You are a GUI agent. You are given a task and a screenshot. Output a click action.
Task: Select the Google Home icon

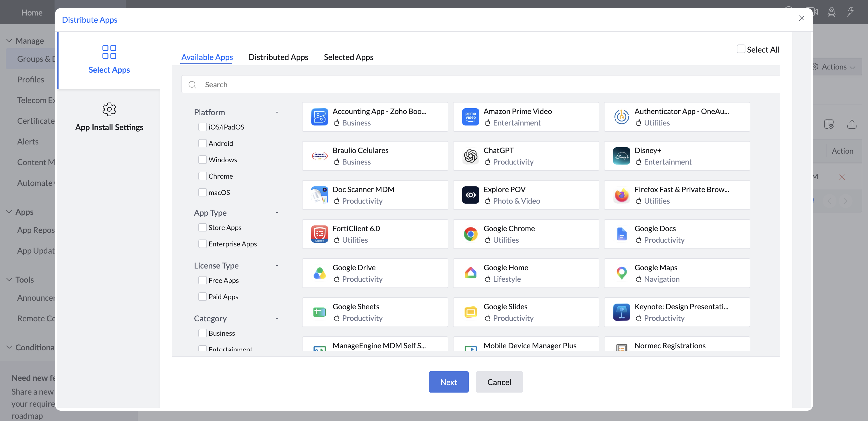pyautogui.click(x=470, y=273)
